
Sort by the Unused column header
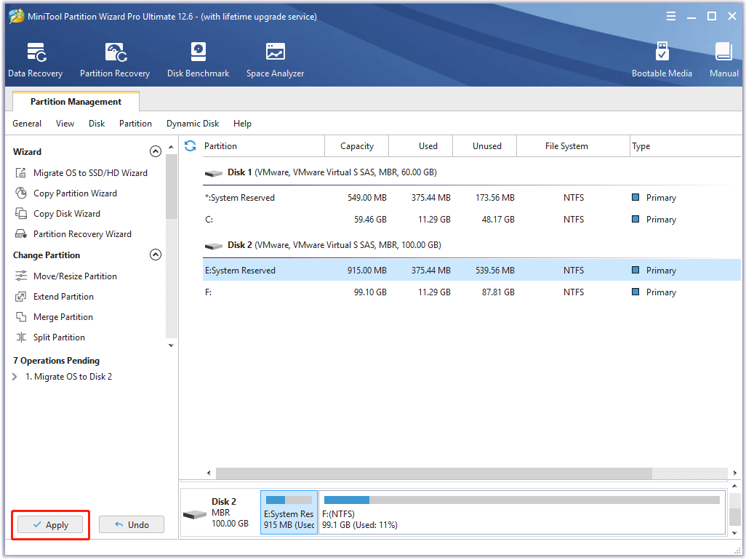pos(485,146)
